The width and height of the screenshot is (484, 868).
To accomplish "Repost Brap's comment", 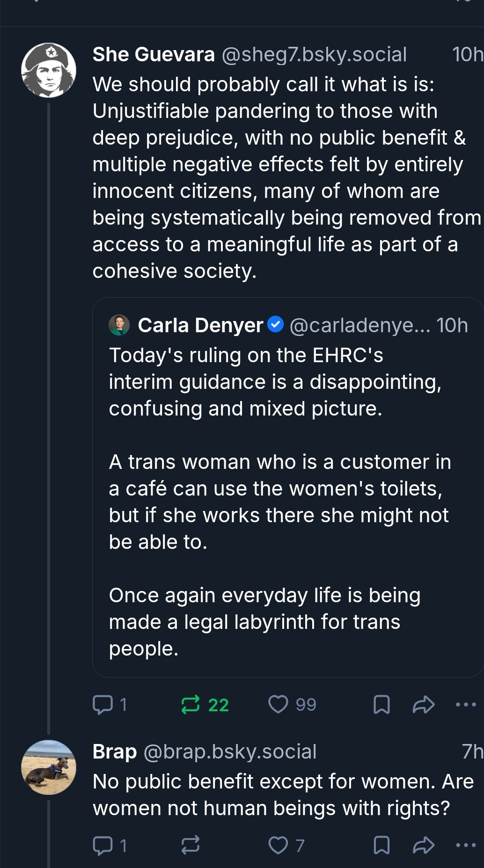I will coord(191,845).
